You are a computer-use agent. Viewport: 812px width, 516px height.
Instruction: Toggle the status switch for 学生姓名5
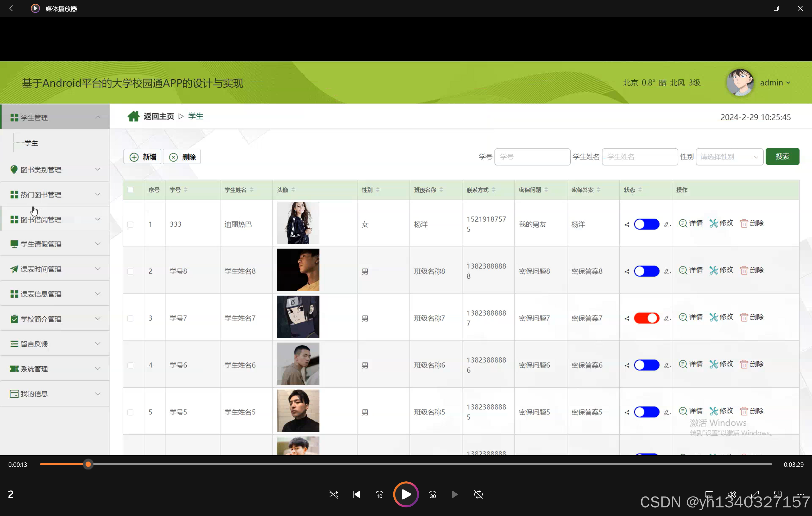pos(646,412)
